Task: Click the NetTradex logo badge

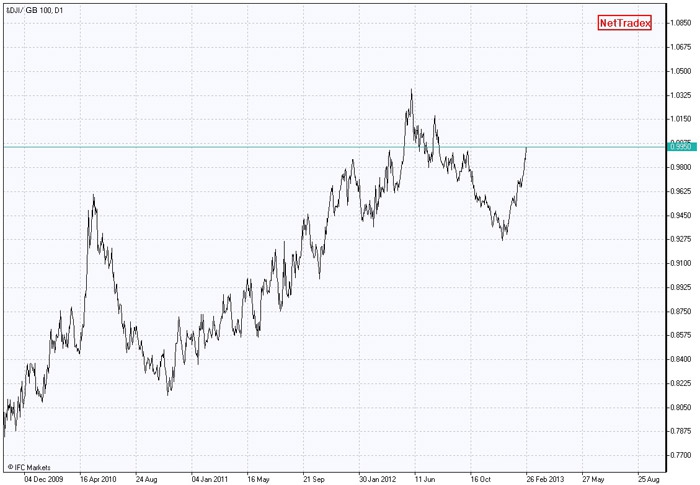Action: coord(624,23)
